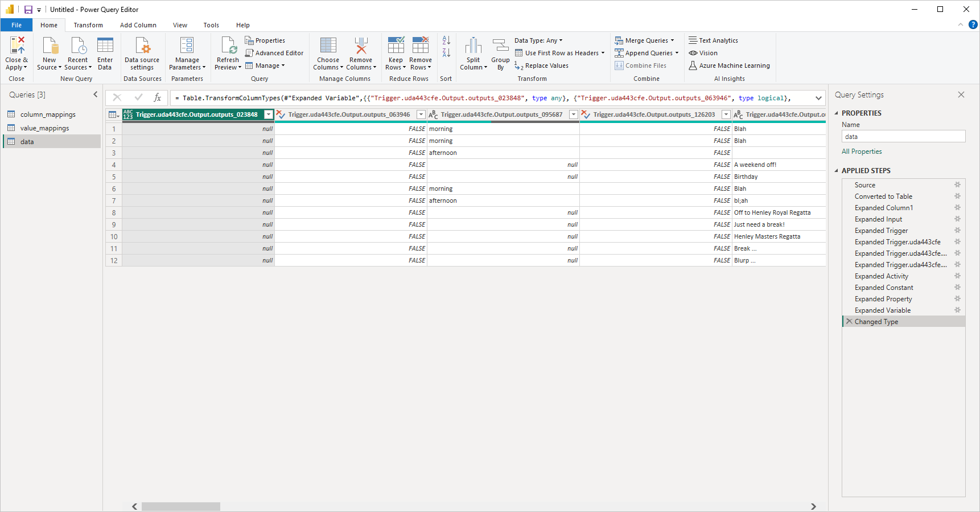Open Recent Sources icon
The image size is (980, 512).
[x=78, y=46]
